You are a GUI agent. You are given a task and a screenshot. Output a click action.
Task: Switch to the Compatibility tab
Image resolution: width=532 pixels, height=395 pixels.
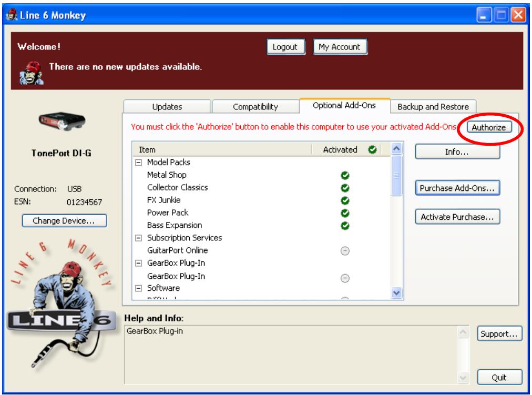255,107
